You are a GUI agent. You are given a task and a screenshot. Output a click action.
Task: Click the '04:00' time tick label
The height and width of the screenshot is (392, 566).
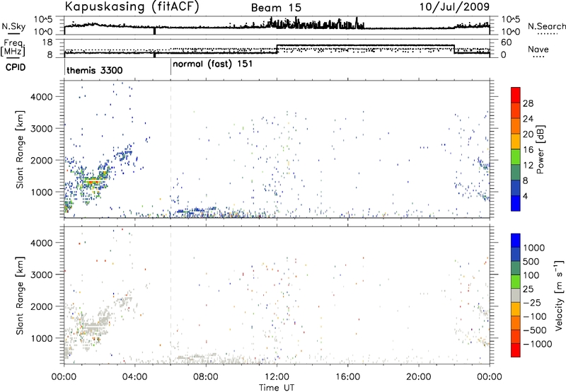pyautogui.click(x=135, y=377)
